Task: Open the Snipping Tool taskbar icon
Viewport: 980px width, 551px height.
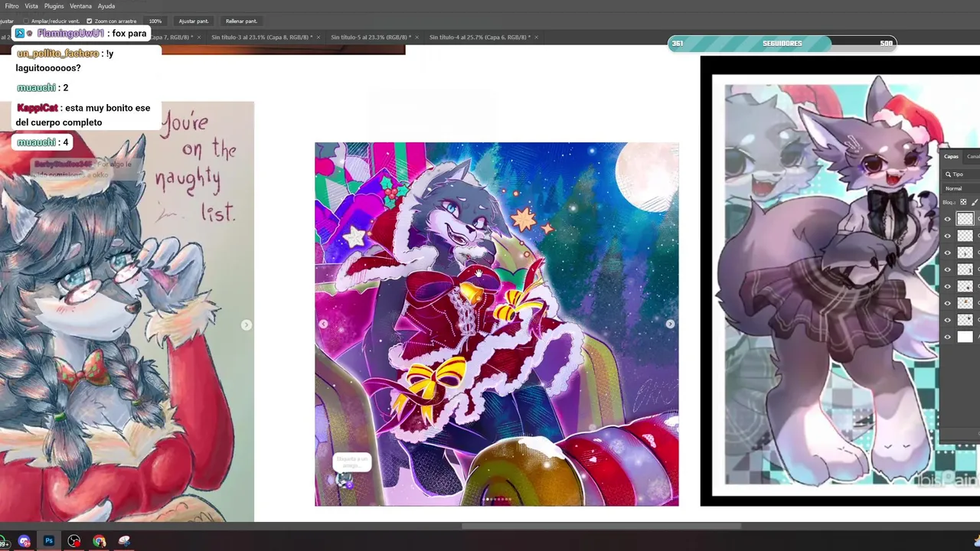Action: [125, 541]
